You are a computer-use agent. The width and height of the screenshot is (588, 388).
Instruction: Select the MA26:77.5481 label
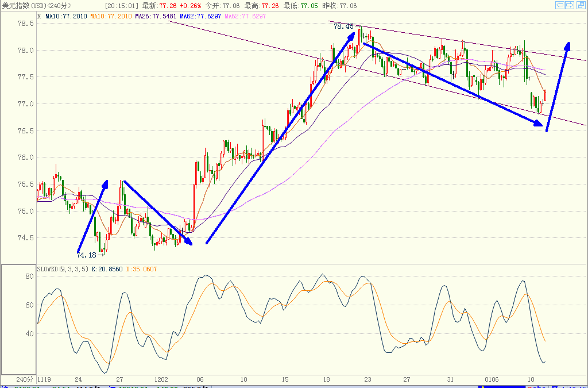pyautogui.click(x=156, y=17)
